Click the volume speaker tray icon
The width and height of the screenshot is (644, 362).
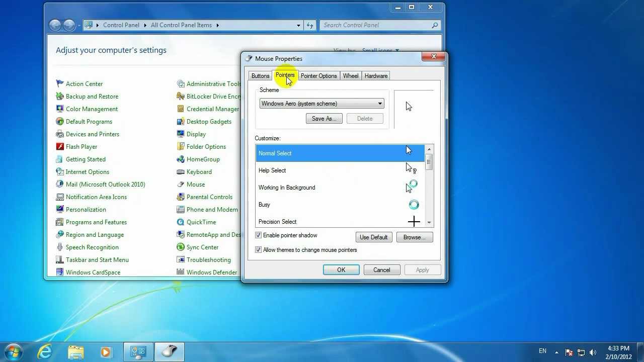coord(593,352)
